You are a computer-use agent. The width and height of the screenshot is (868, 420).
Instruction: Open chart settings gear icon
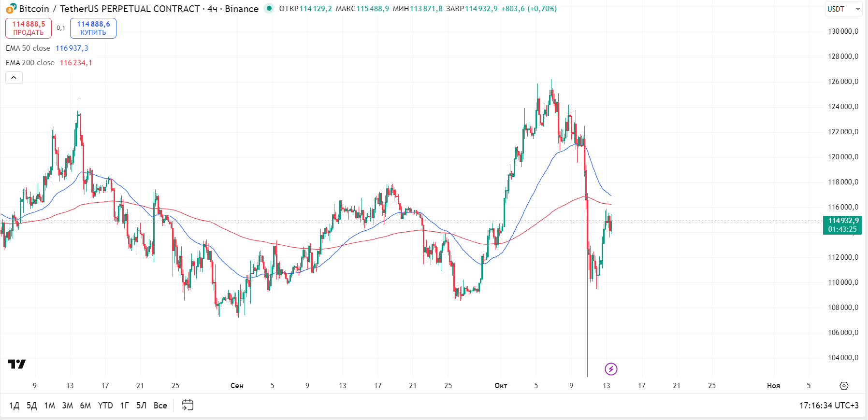pos(844,386)
